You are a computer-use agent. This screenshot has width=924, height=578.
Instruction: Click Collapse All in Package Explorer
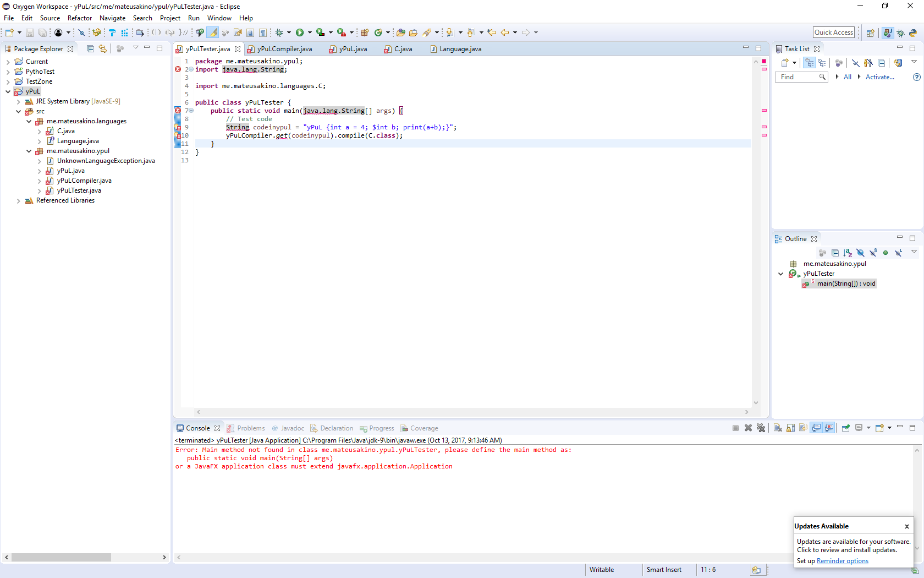tap(90, 48)
